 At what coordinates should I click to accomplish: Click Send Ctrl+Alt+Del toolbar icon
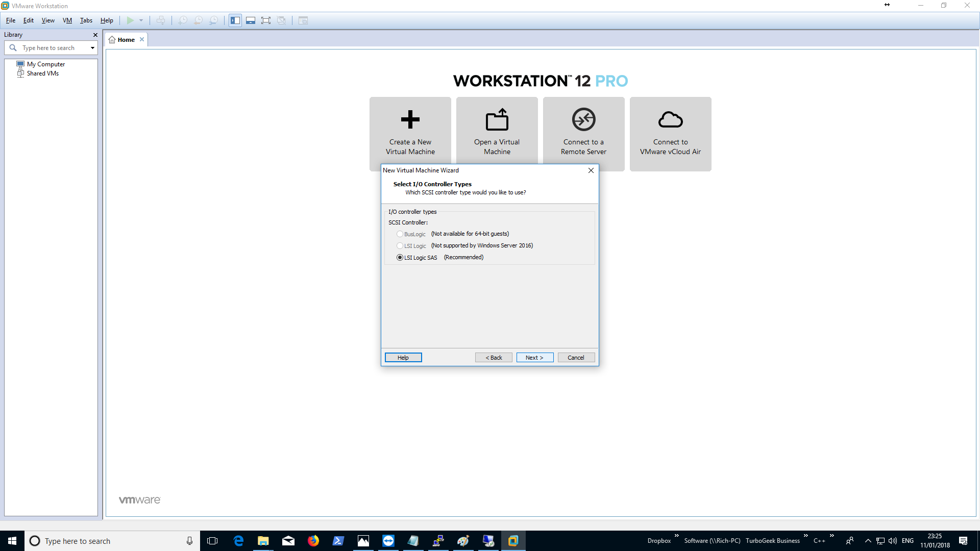[161, 20]
